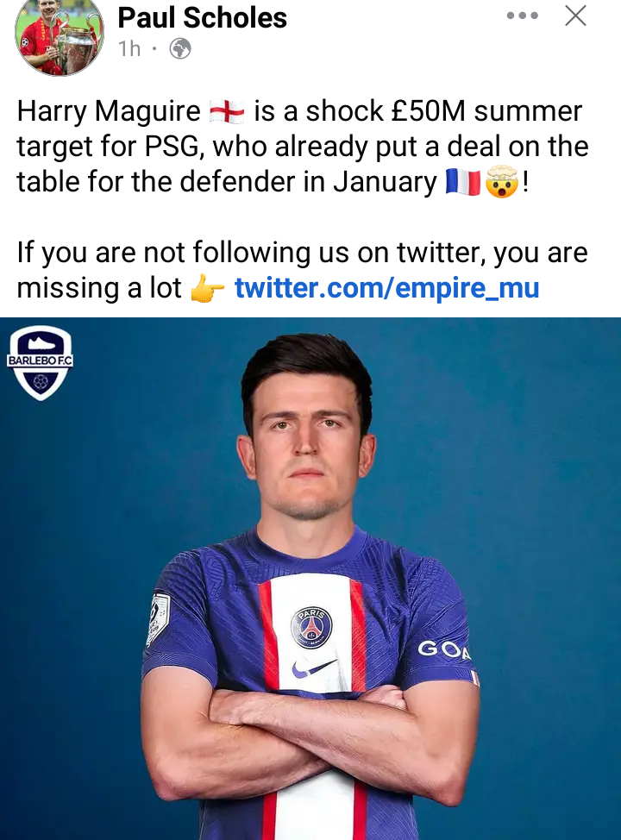This screenshot has width=621, height=840.
Task: Tap the Paul Scholes page name
Action: (x=202, y=17)
